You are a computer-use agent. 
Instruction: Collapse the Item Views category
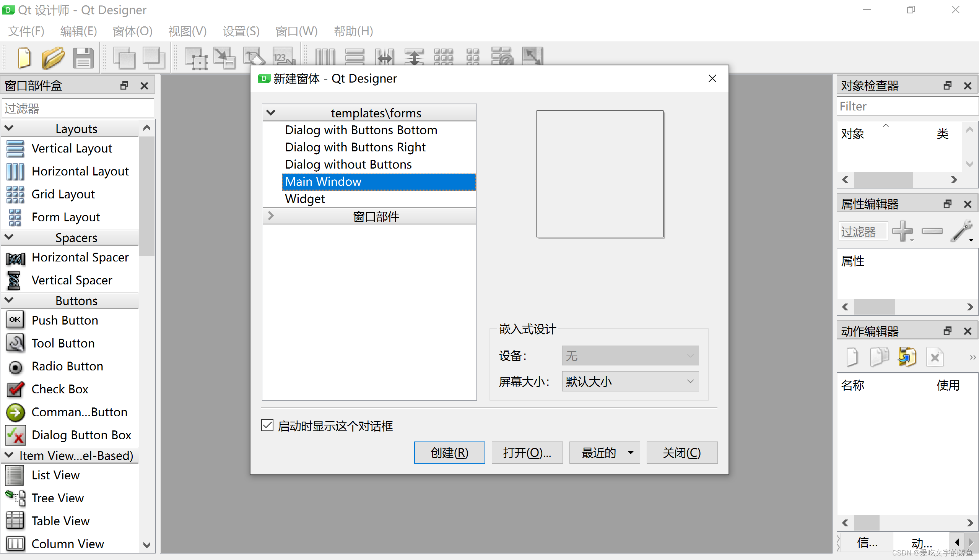9,454
